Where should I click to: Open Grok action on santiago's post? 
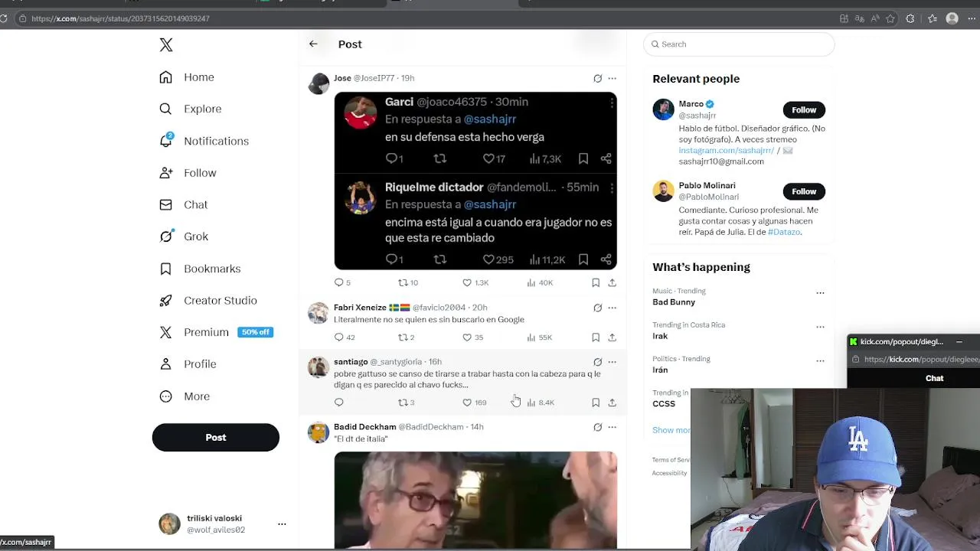[597, 361]
